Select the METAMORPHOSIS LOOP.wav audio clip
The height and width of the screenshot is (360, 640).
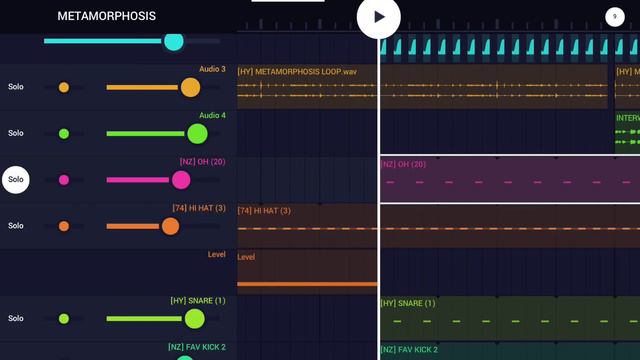click(x=422, y=86)
